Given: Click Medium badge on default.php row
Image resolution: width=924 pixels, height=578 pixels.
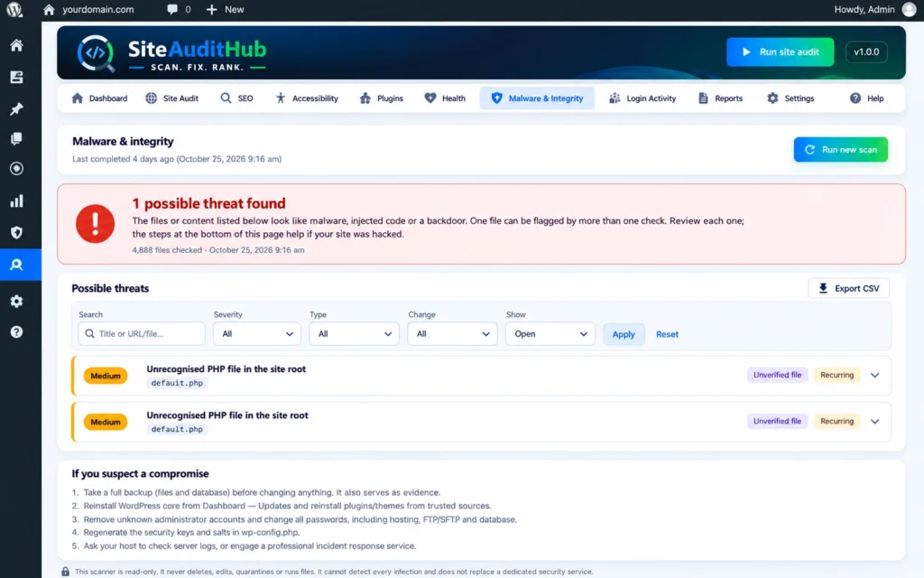Looking at the screenshot, I should click(106, 422).
